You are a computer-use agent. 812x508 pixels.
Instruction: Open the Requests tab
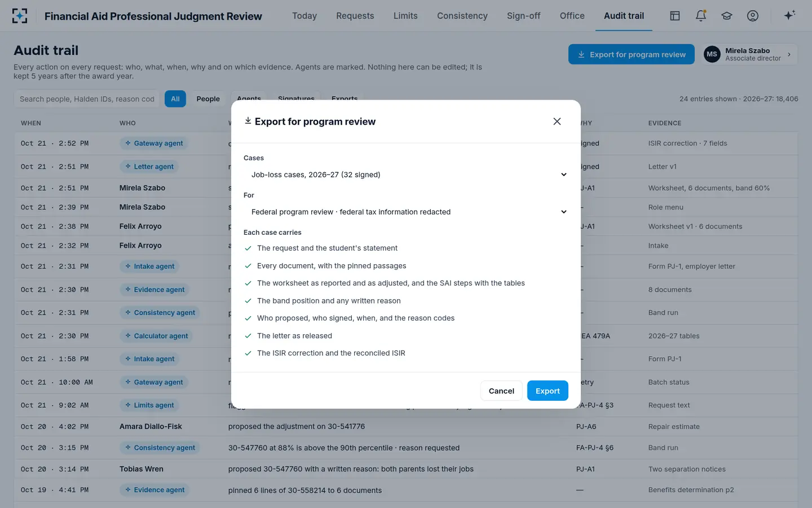[x=355, y=16]
